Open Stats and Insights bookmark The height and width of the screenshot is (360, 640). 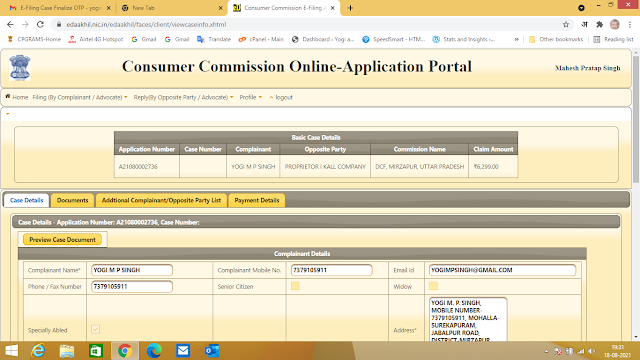pos(464,39)
